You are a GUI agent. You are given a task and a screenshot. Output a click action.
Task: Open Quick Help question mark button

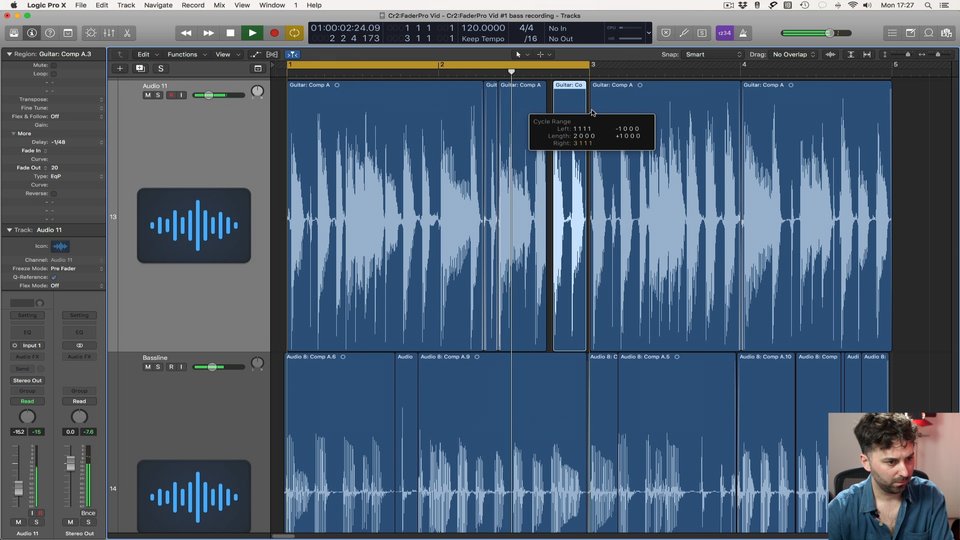(x=50, y=33)
